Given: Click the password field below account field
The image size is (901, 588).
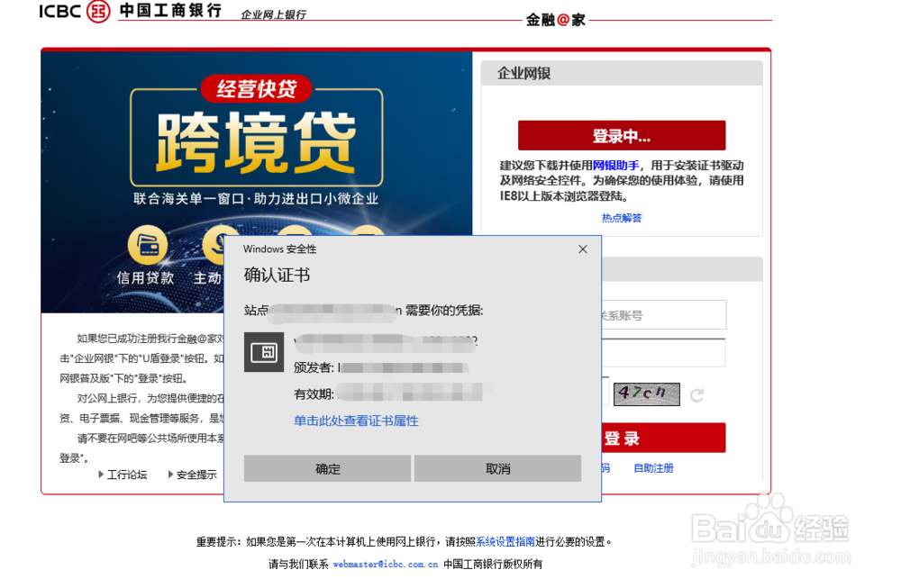Looking at the screenshot, I should pos(663,353).
